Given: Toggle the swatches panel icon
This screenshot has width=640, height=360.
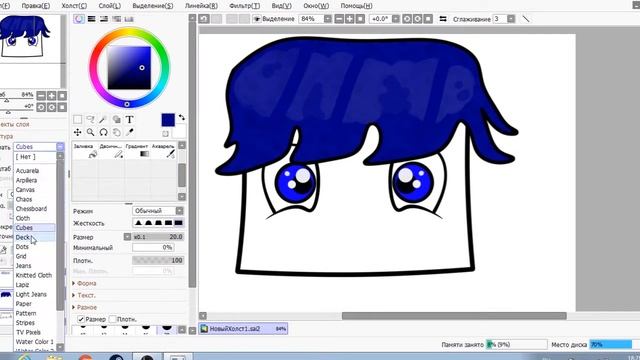Looking at the screenshot, I should [x=129, y=19].
